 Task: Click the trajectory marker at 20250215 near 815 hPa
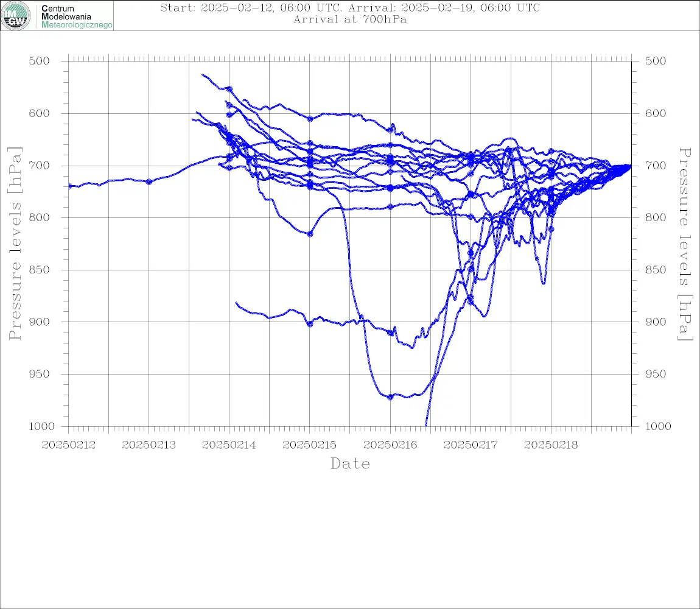tap(310, 234)
